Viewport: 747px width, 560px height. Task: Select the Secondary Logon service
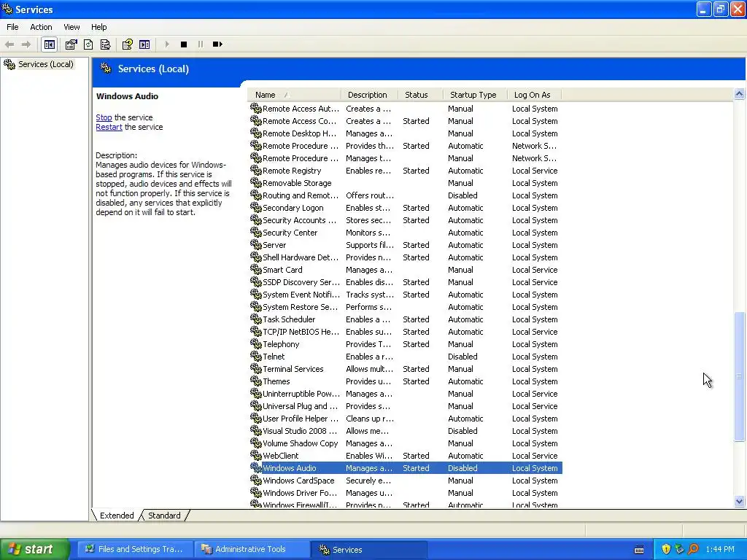click(x=406, y=208)
